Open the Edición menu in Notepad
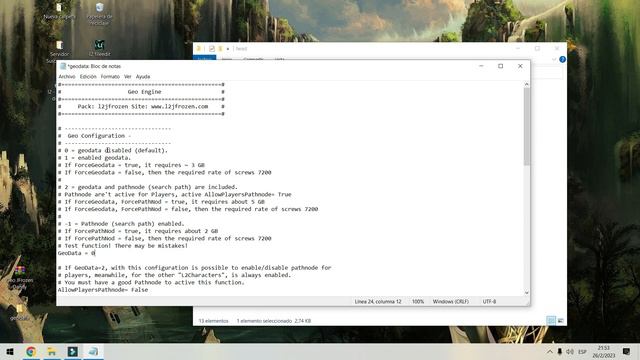 [88, 76]
